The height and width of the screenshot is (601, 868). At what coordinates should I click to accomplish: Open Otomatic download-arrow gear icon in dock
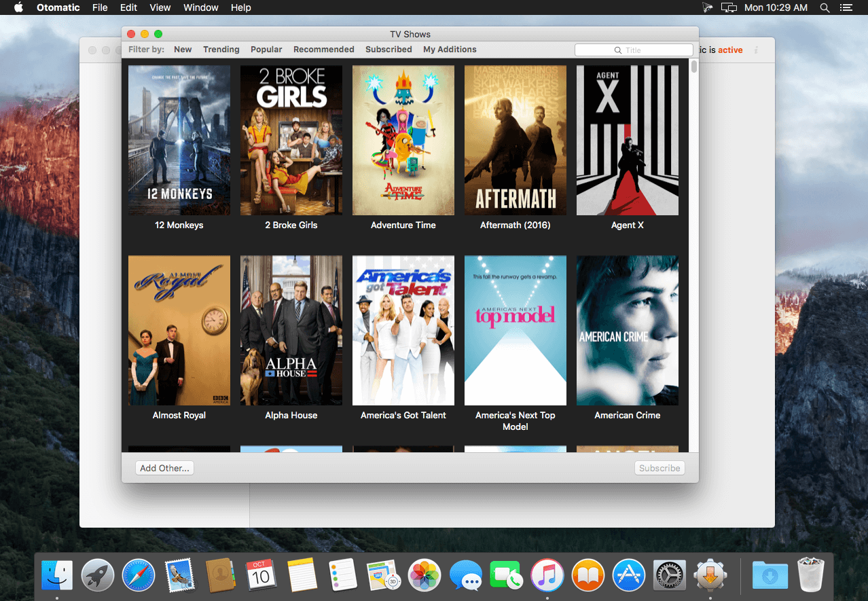[x=710, y=575]
